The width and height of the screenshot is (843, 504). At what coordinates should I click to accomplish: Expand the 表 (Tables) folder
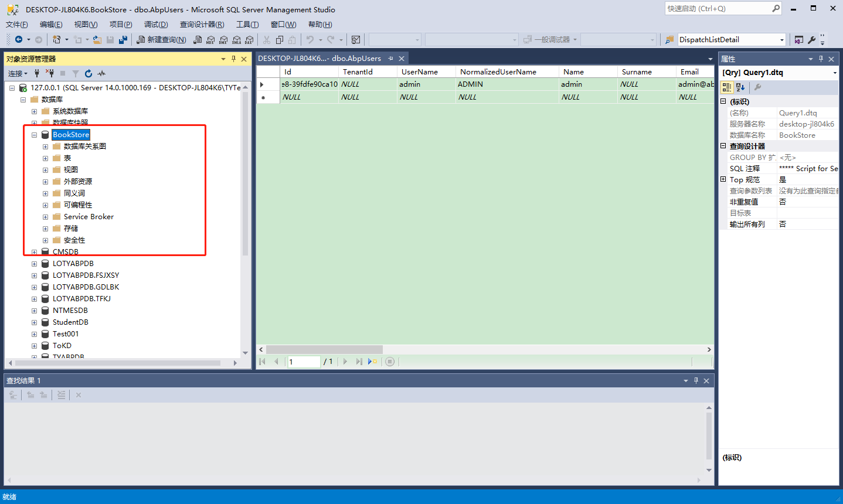point(45,158)
